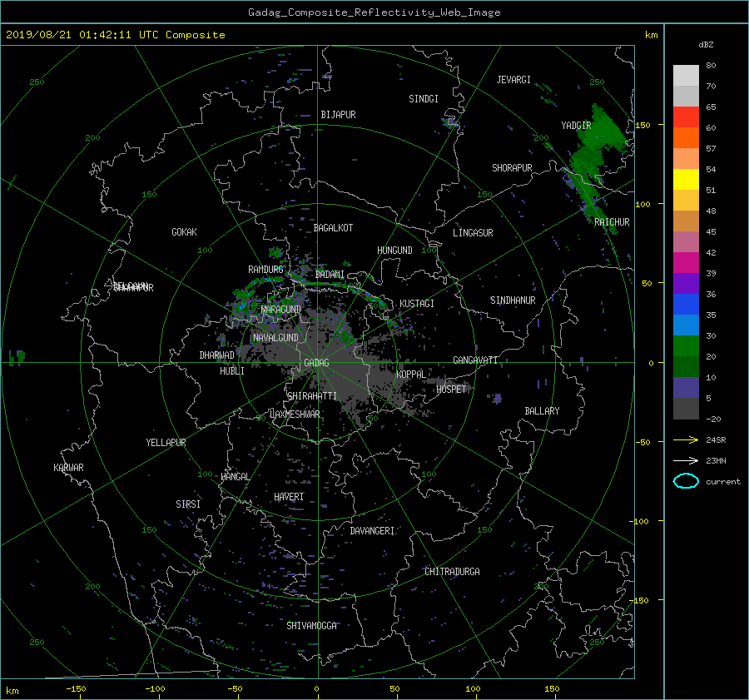Viewport: 749px width, 700px height.
Task: Click the dBZ legend heading
Action: coord(706,45)
